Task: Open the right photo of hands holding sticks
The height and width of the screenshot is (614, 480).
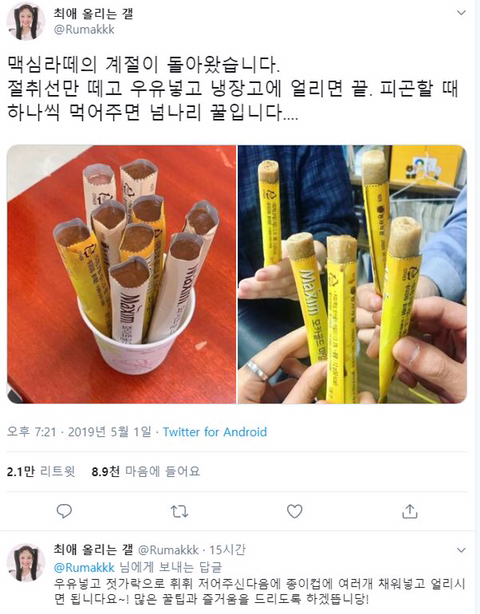Action: pyautogui.click(x=352, y=274)
